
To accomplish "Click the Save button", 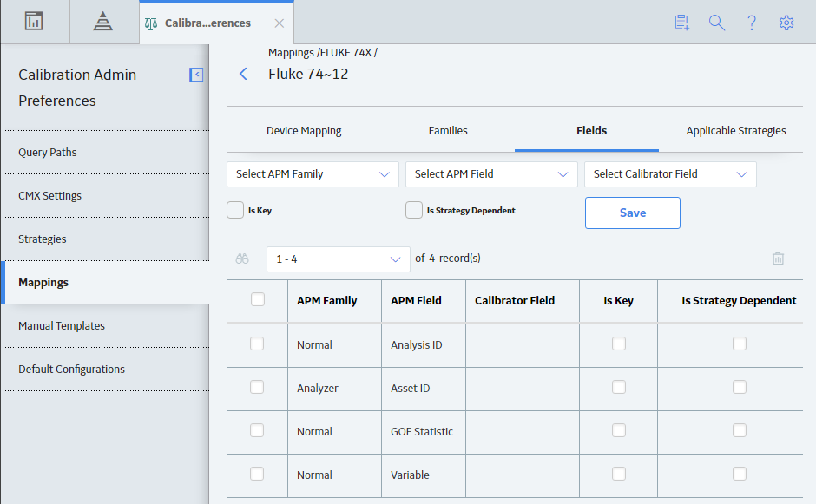I will tap(632, 213).
